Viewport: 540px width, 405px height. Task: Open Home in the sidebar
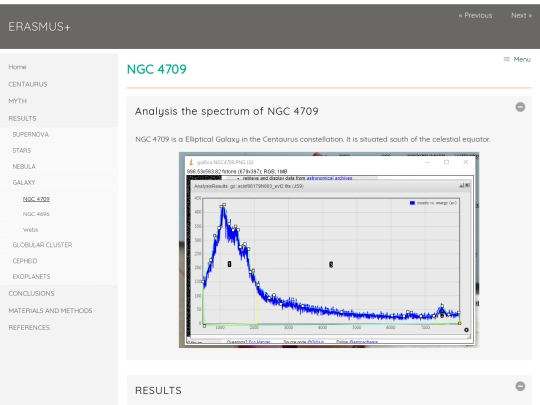coord(17,67)
